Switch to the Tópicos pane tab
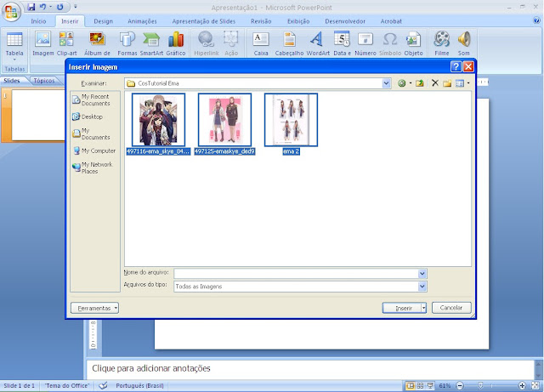544x392 pixels. tap(44, 81)
